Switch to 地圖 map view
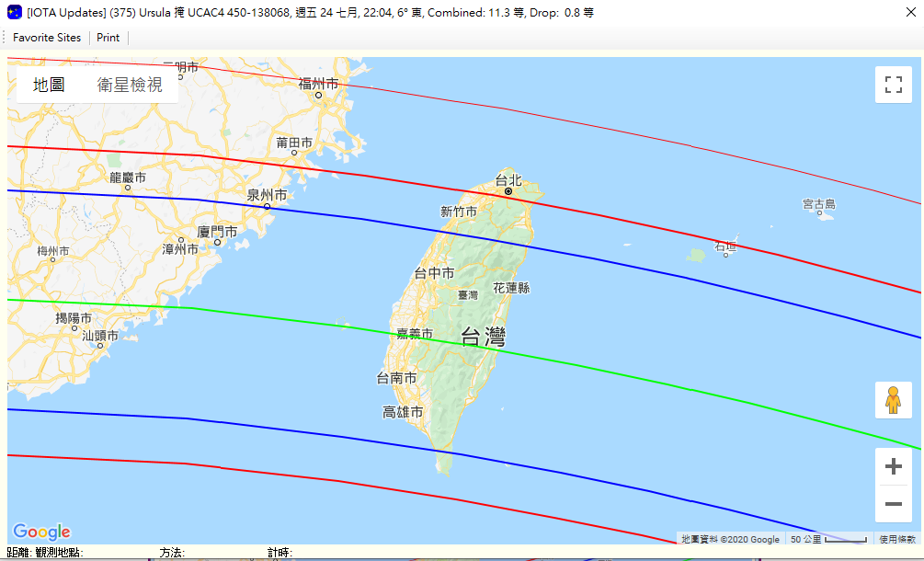The height and width of the screenshot is (561, 924). click(49, 85)
